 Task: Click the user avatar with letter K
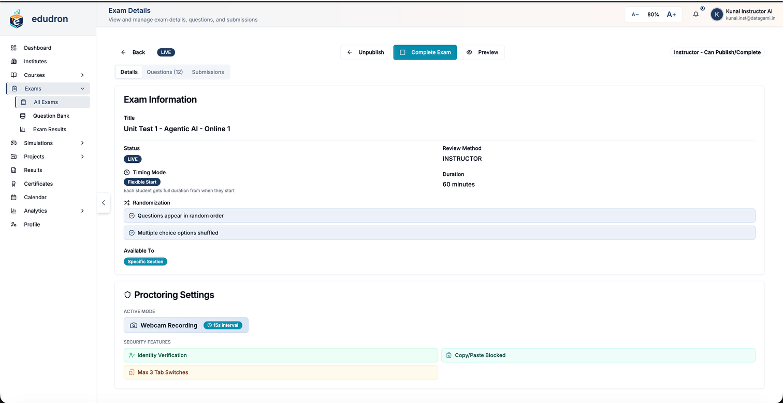(716, 14)
